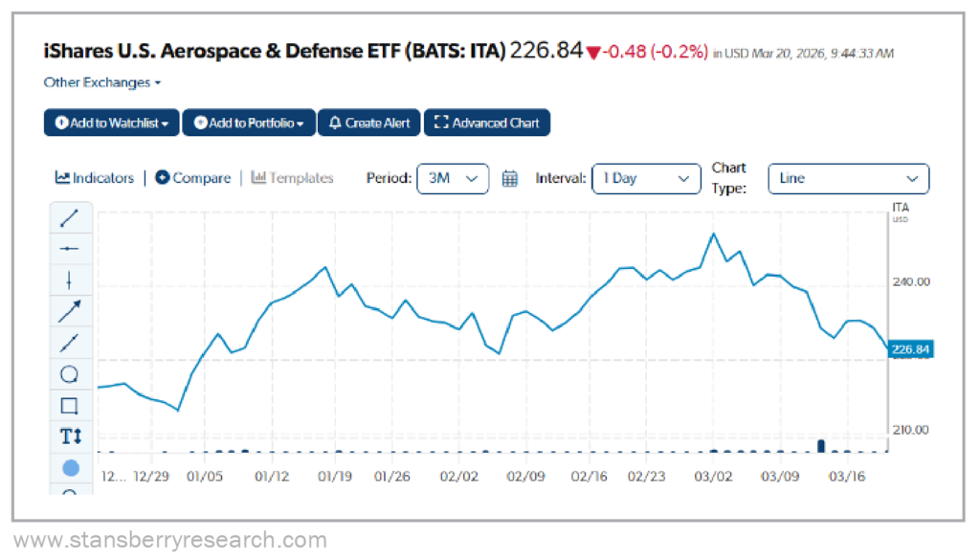This screenshot has height=559, width=980.
Task: Open the Add to Watchlist menu
Action: click(x=111, y=123)
